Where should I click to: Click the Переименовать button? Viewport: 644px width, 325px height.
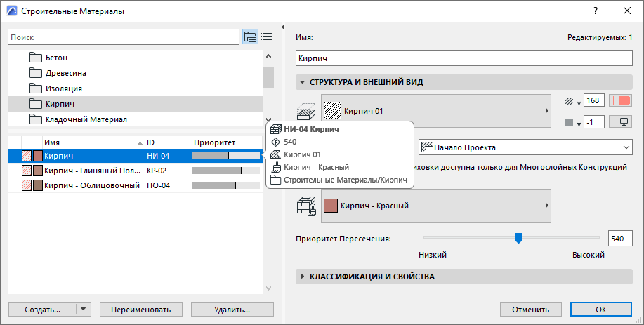[x=141, y=309]
